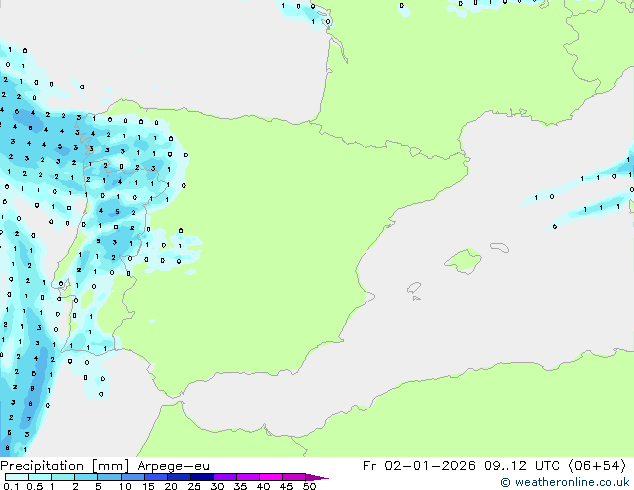Pick the 40–45 mm magenta legend swatch
The image size is (634, 490).
tap(275, 477)
